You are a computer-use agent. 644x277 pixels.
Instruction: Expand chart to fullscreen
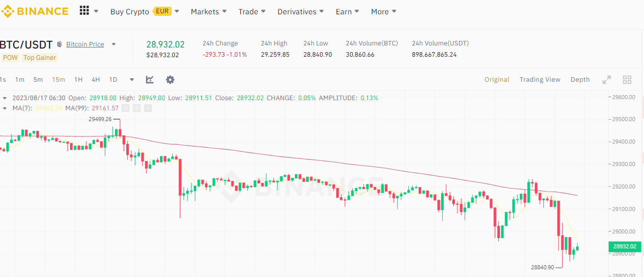[607, 79]
